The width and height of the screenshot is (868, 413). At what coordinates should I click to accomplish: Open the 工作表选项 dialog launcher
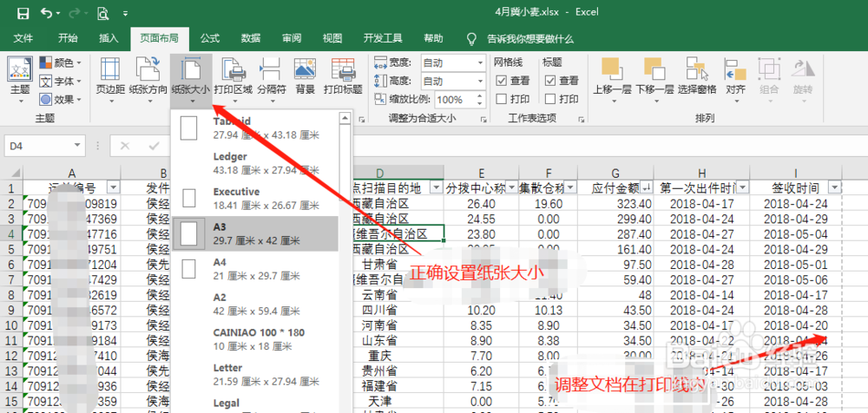click(582, 119)
